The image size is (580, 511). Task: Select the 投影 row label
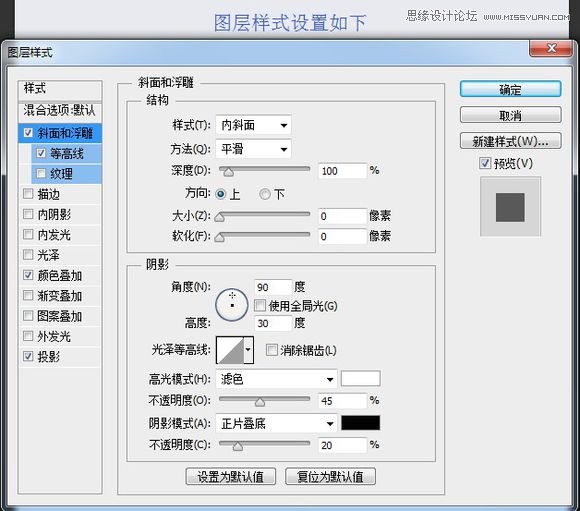click(48, 357)
